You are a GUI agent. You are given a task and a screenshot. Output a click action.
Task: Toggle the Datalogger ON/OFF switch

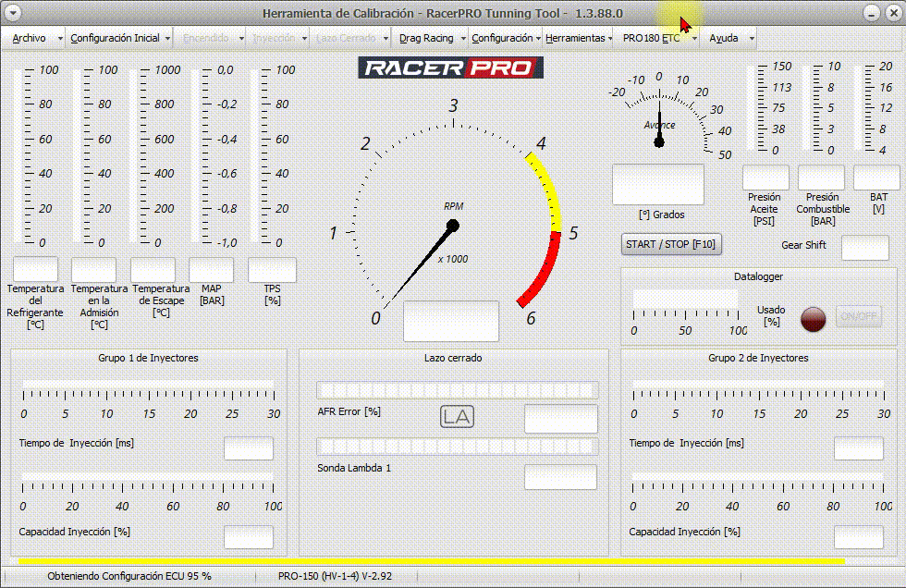click(x=858, y=317)
